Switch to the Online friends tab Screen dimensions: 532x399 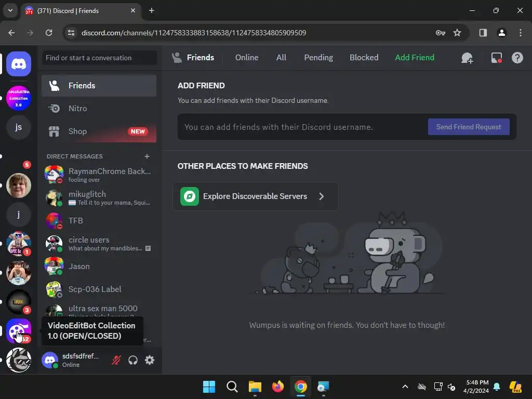pos(247,58)
